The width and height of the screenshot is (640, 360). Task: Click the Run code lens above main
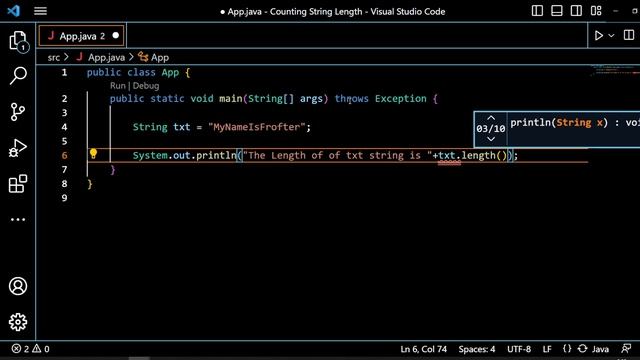(118, 86)
